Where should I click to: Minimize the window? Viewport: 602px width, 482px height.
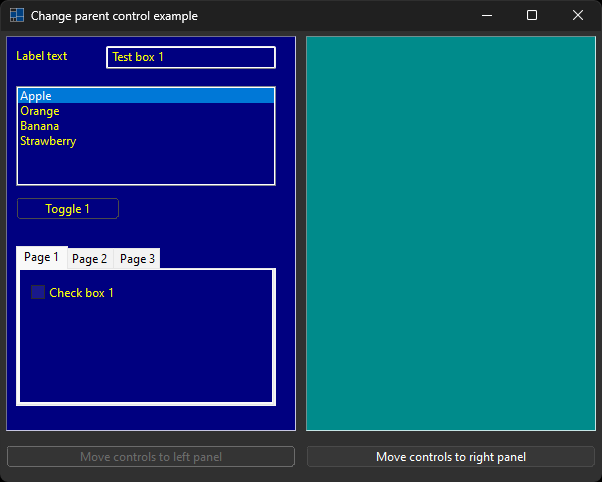click(x=486, y=16)
